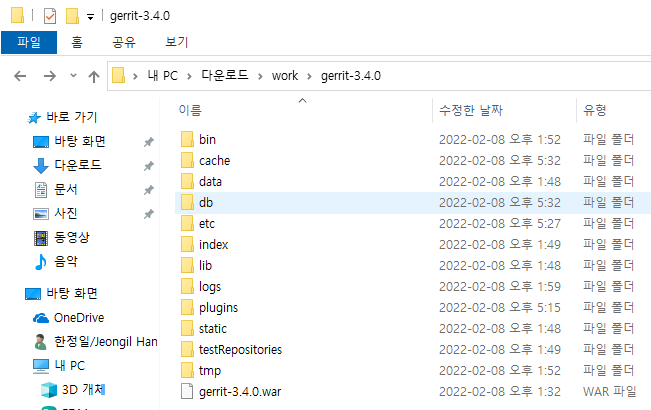Select the lib folder icon
Viewport: 651px width, 410px height.
point(187,265)
